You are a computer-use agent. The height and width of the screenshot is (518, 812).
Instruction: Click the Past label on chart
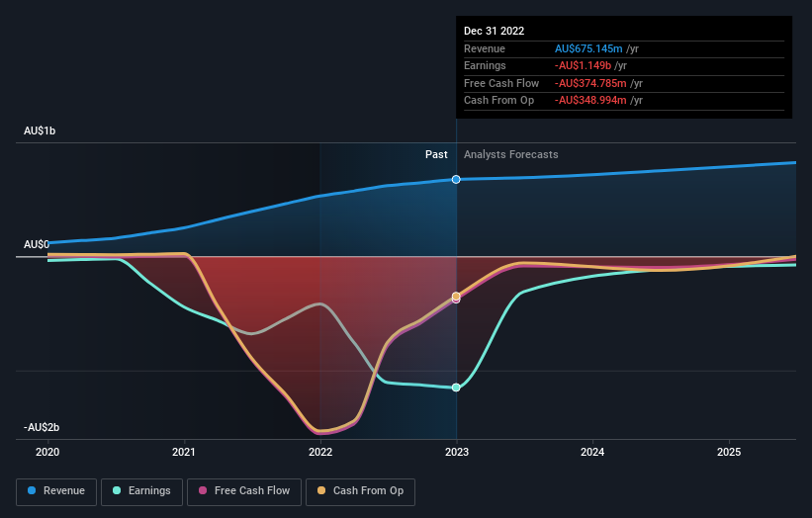(x=436, y=155)
